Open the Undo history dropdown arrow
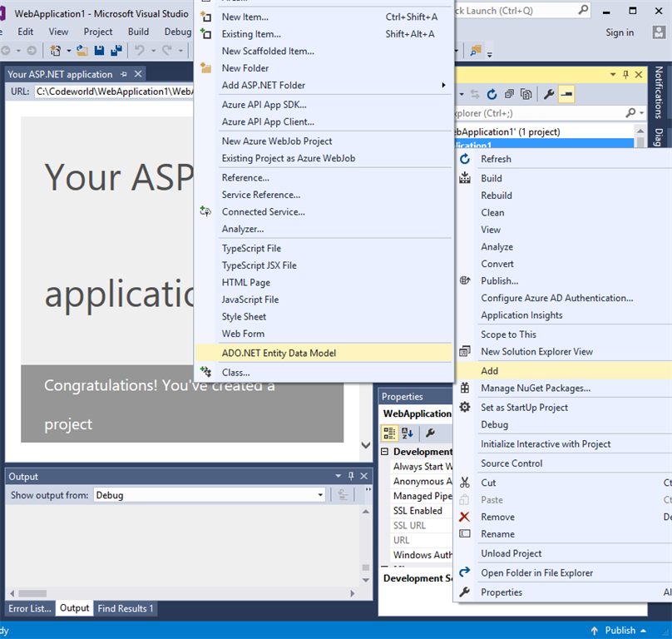672x639 pixels. (x=153, y=51)
